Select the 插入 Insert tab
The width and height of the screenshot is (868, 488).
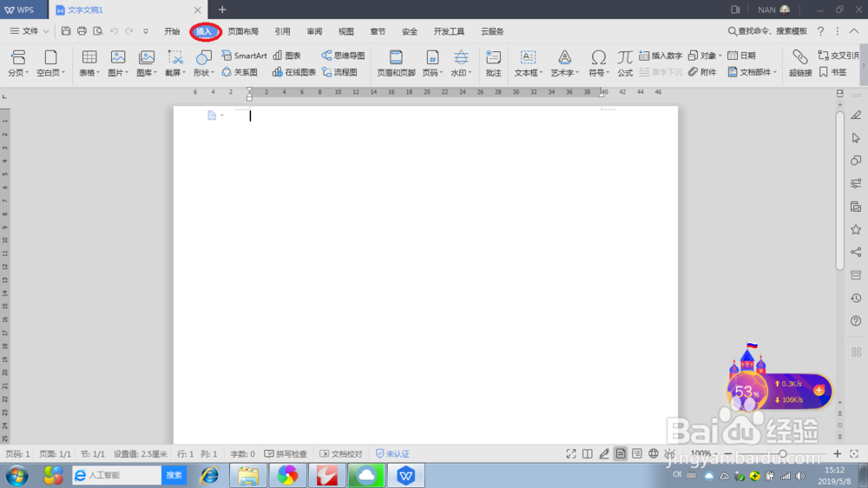pyautogui.click(x=204, y=31)
